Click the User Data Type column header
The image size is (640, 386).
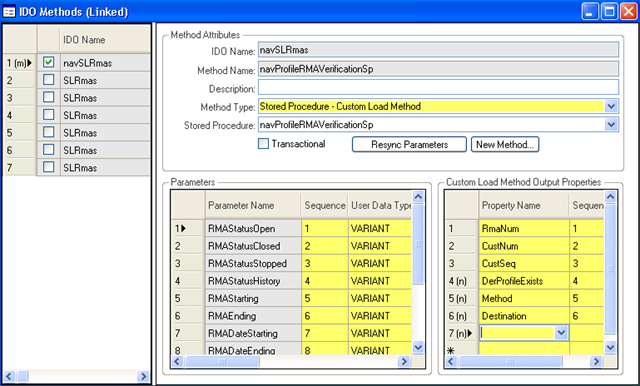[380, 205]
